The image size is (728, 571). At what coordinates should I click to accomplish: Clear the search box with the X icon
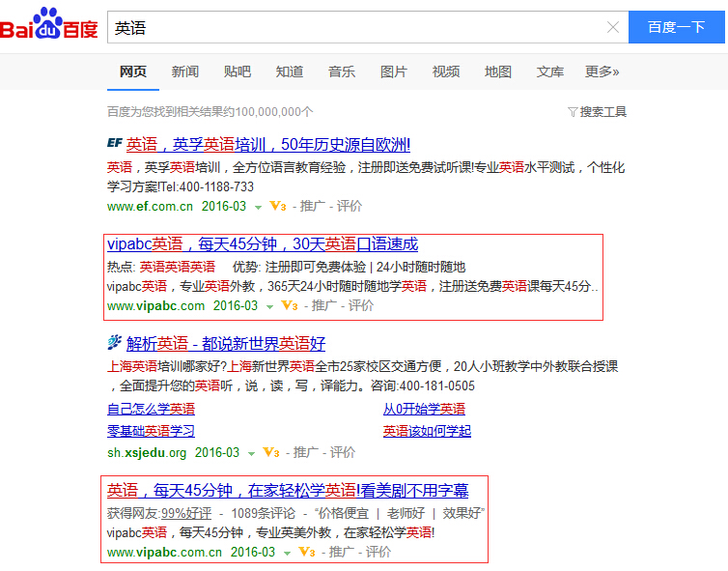613,27
